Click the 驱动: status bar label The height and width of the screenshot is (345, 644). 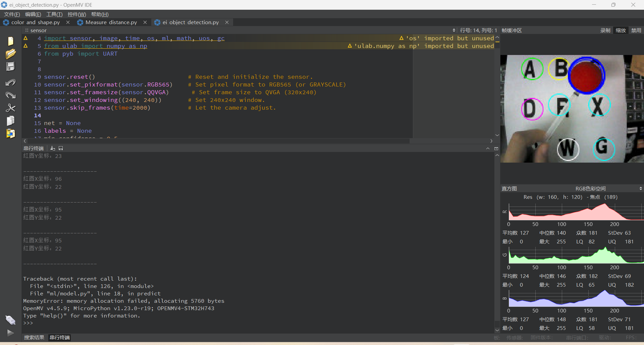(x=605, y=338)
